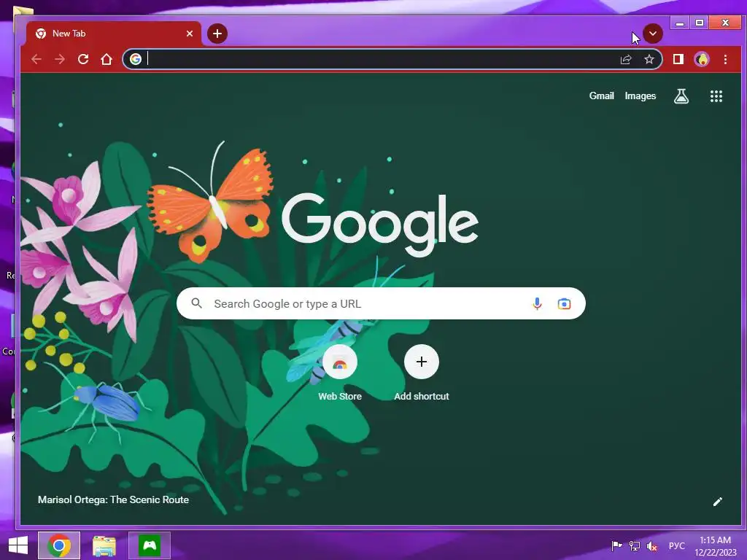The width and height of the screenshot is (747, 560).
Task: Click the Google logo
Action: point(380,224)
